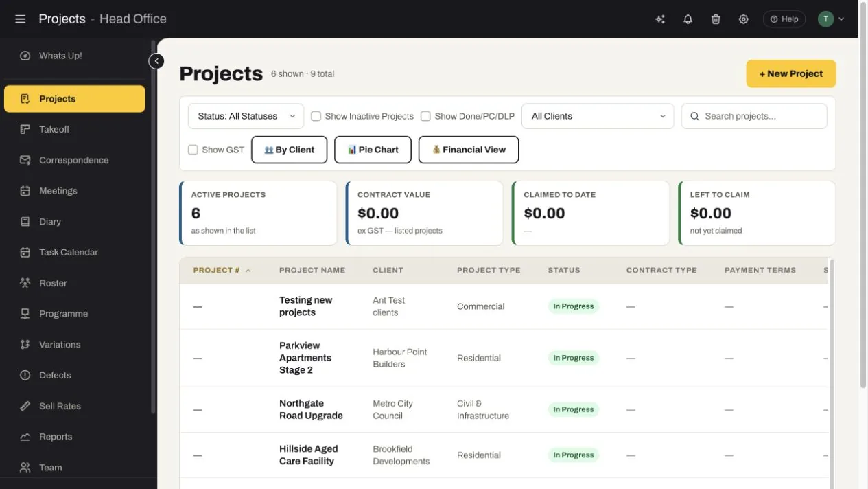
Task: Click the Client column header
Action: point(388,271)
